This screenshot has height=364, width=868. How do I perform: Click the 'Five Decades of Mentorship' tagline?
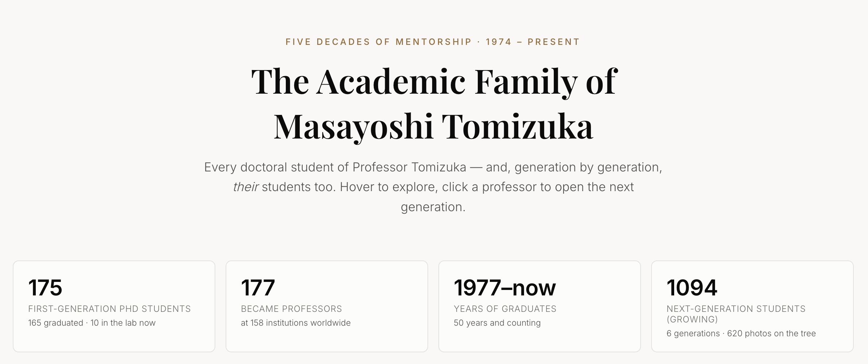tap(379, 42)
